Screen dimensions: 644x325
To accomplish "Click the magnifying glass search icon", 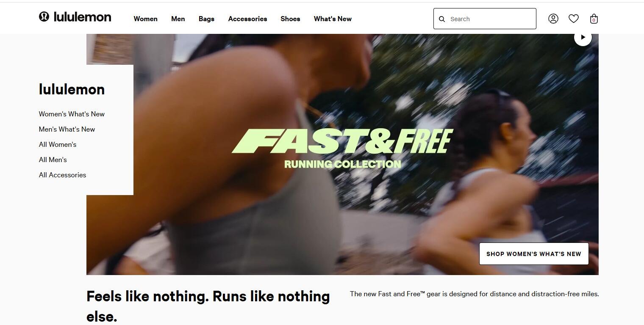I will [x=442, y=19].
